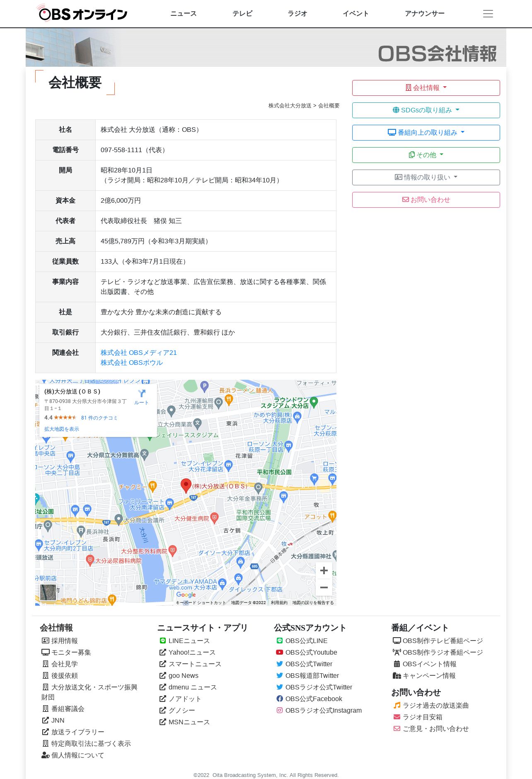
Task: Expand the その他 dropdown
Action: tap(426, 155)
